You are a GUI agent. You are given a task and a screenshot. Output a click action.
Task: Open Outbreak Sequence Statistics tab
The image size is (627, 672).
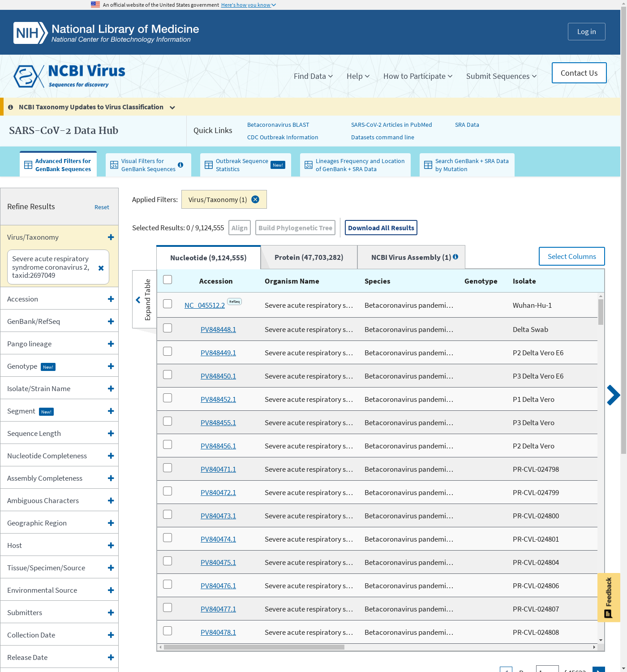[x=245, y=165]
